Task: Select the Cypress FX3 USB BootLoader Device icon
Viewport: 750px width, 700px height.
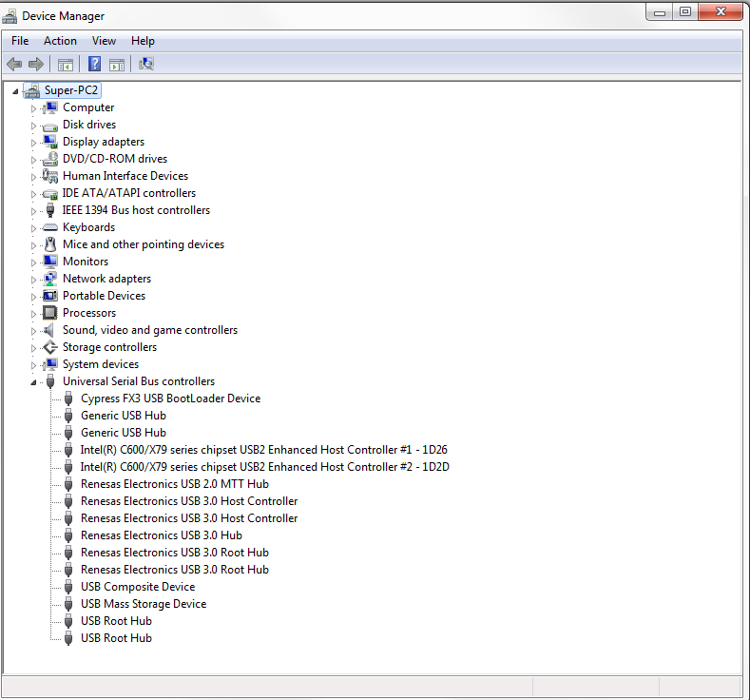Action: [68, 399]
